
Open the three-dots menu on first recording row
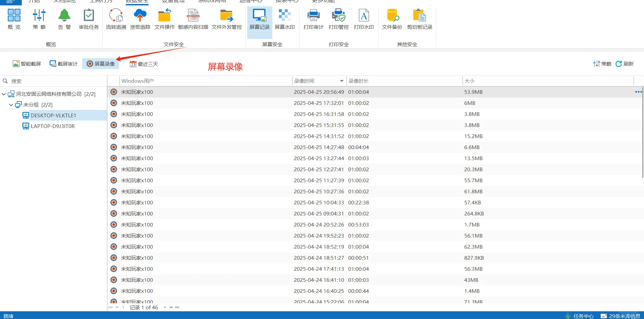coord(638,92)
